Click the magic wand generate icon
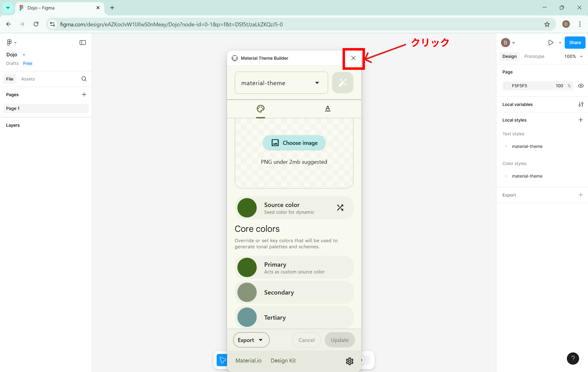The image size is (588, 372). pyautogui.click(x=342, y=83)
